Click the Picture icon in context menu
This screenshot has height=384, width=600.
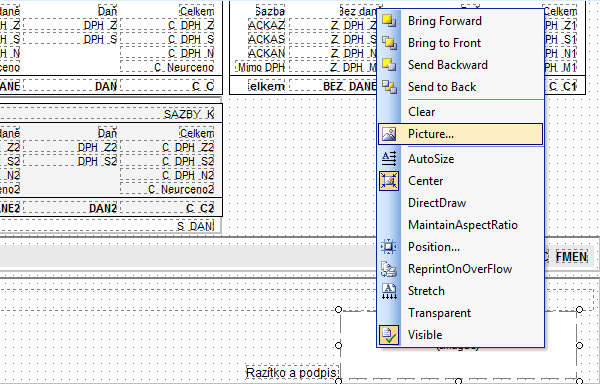[389, 134]
